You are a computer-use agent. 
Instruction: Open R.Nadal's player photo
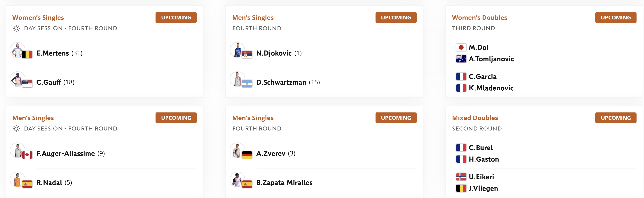point(18,179)
